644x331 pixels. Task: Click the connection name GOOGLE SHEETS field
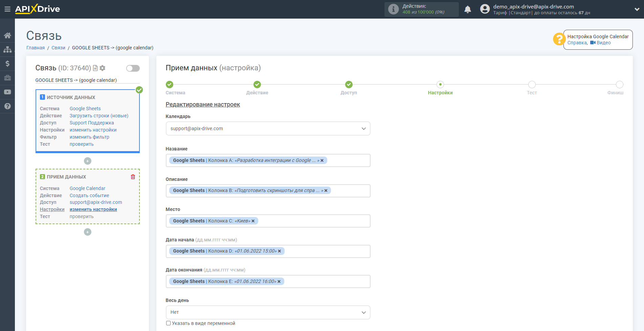point(87,80)
